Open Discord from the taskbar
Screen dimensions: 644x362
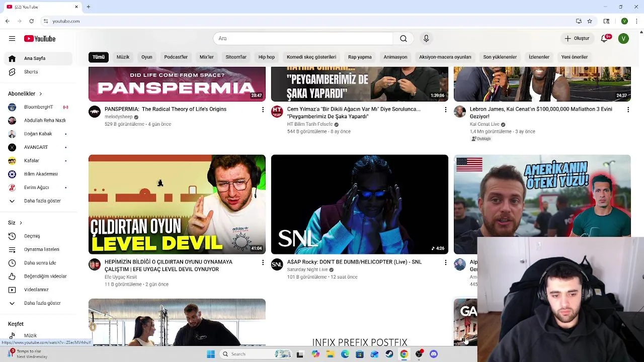434,354
